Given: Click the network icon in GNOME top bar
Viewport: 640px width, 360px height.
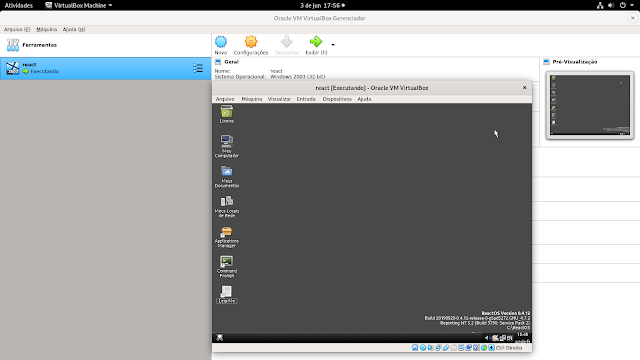Looking at the screenshot, I should [x=600, y=5].
